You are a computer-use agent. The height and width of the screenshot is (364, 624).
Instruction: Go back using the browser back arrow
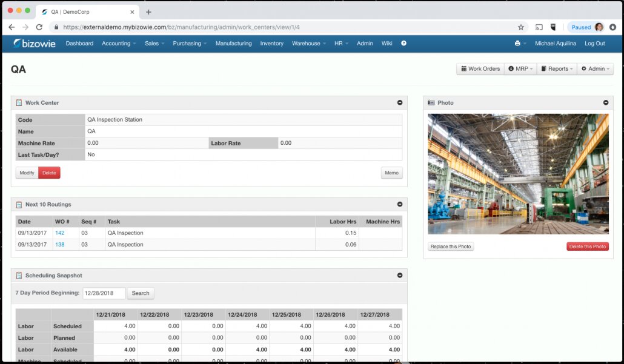tap(12, 27)
